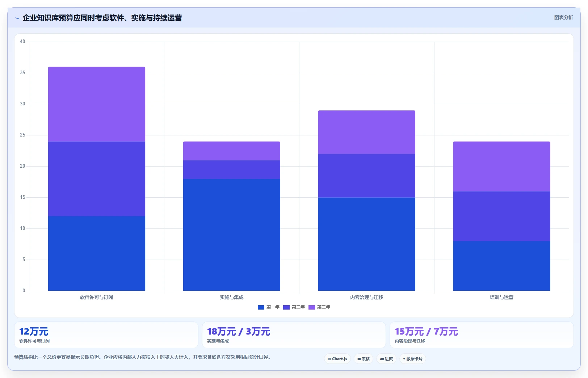Screen dimensions: 588x378
Task: Click the 软件许可与订阅 caption in first card
Action: point(34,341)
